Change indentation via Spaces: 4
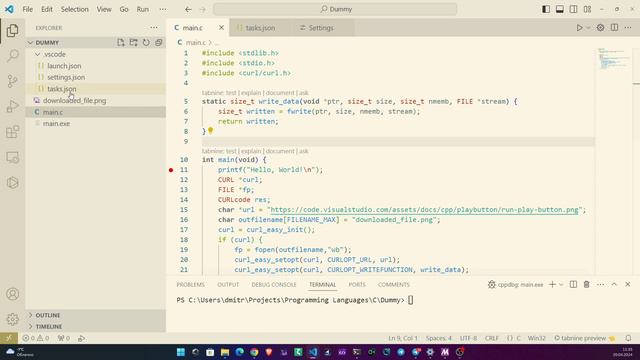The height and width of the screenshot is (360, 640). [x=439, y=338]
